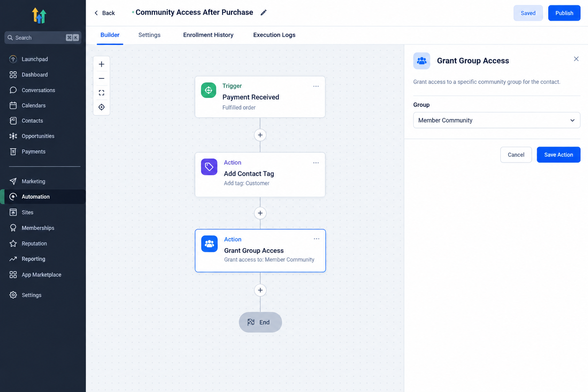This screenshot has height=392, width=588.
Task: Click the Saved button
Action: tap(528, 13)
